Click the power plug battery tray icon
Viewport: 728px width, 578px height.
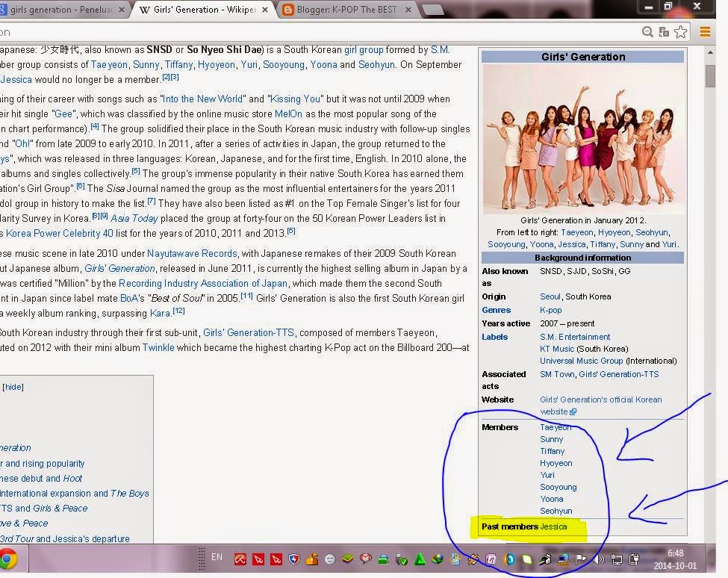[x=634, y=559]
